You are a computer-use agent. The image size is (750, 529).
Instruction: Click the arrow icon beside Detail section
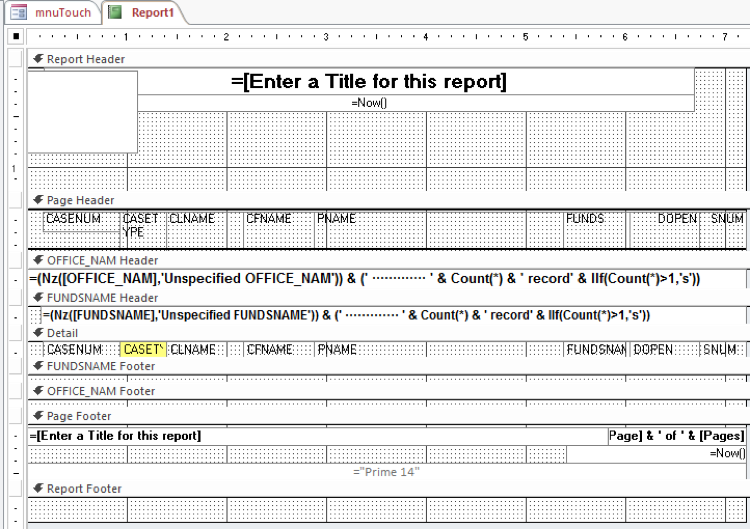click(x=38, y=332)
